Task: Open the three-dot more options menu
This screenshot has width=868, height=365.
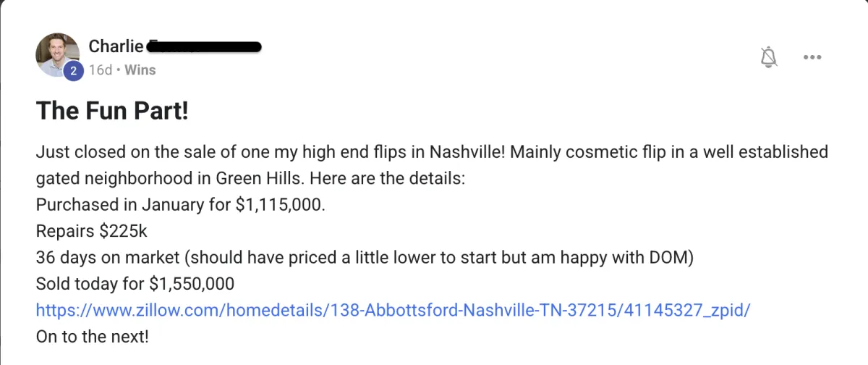Action: (x=813, y=57)
